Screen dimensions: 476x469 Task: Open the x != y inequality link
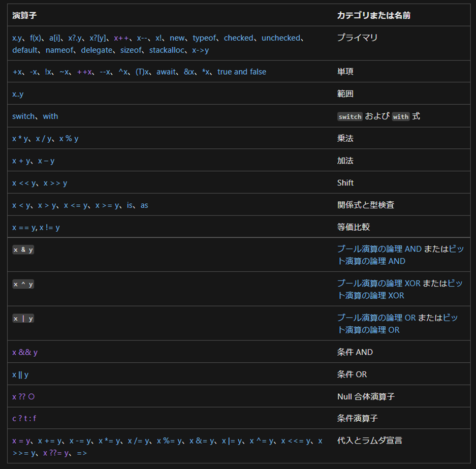(x=50, y=228)
